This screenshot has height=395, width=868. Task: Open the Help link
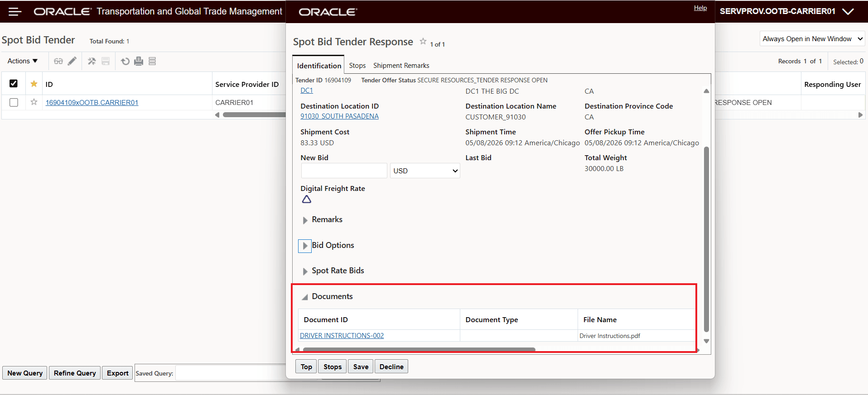click(700, 8)
